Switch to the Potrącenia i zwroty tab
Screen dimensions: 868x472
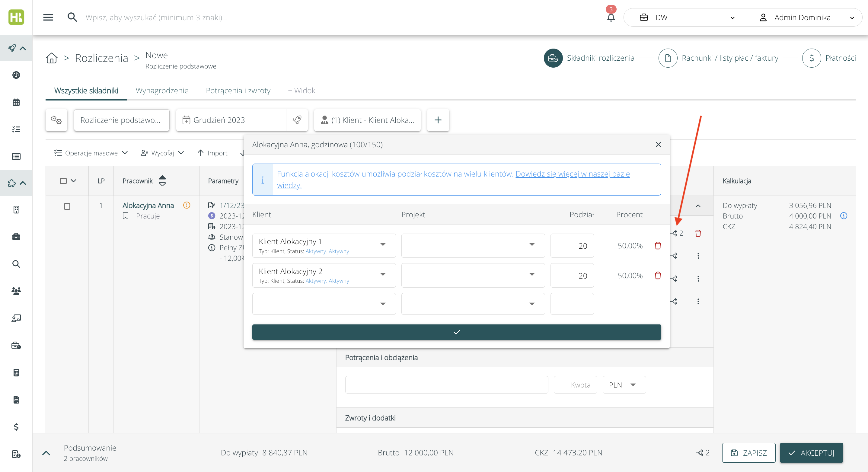pyautogui.click(x=238, y=91)
